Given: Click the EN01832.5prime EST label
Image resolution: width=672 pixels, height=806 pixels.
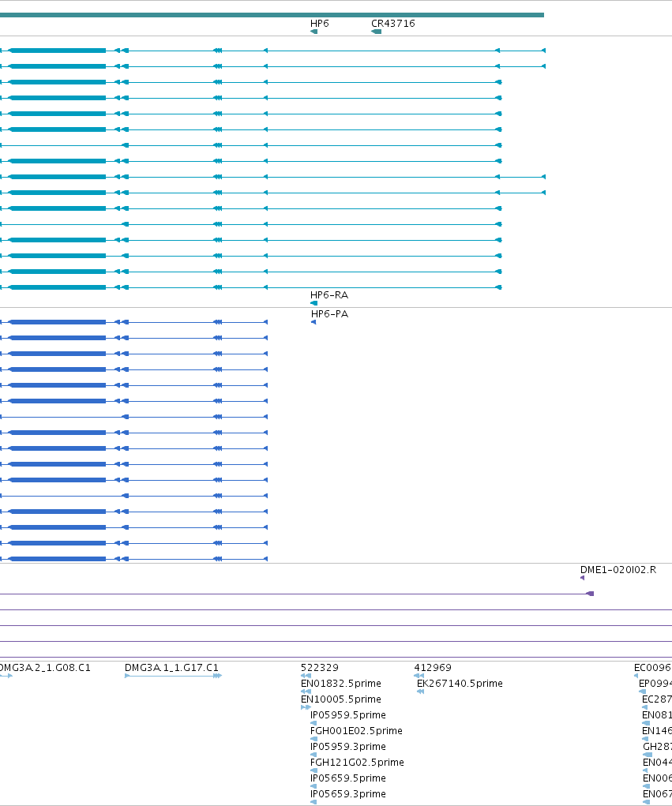Looking at the screenshot, I should [x=341, y=684].
